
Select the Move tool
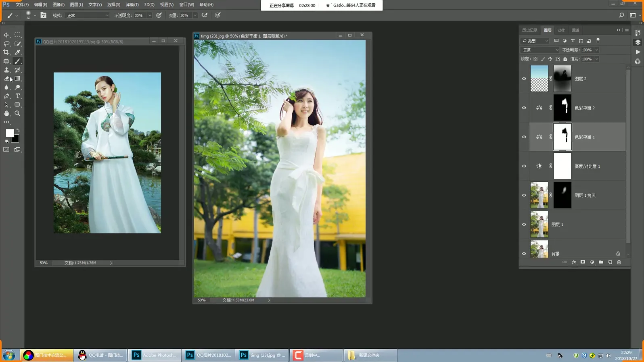tap(6, 35)
